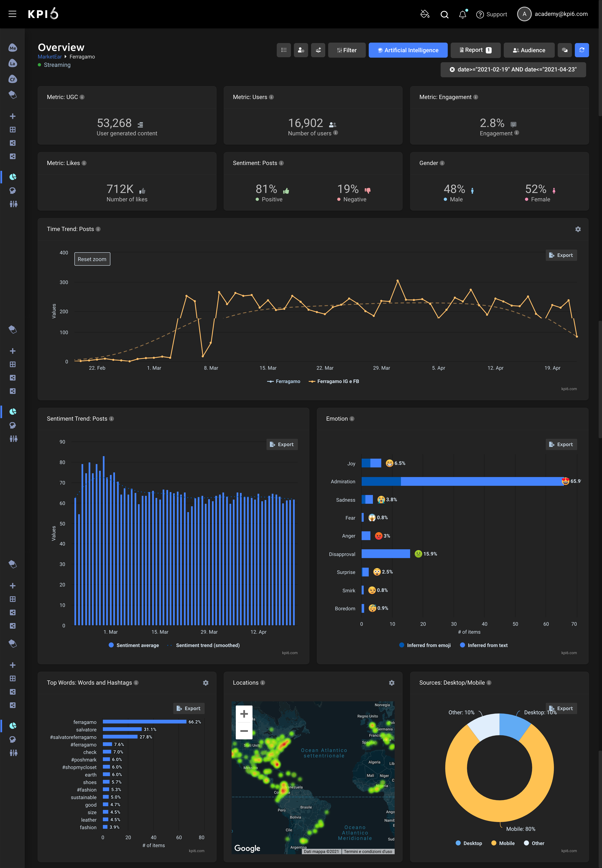Click the chat bubble icon near Audience
602x868 pixels.
pyautogui.click(x=565, y=50)
